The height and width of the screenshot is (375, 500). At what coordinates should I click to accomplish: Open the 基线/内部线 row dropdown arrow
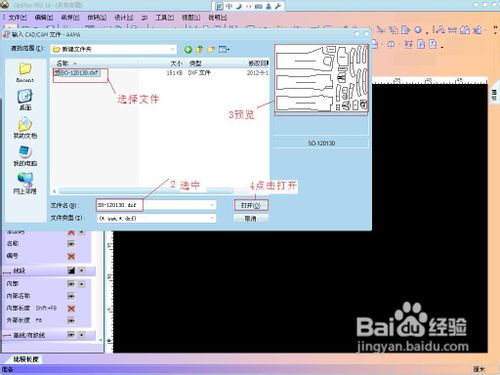tap(82, 335)
